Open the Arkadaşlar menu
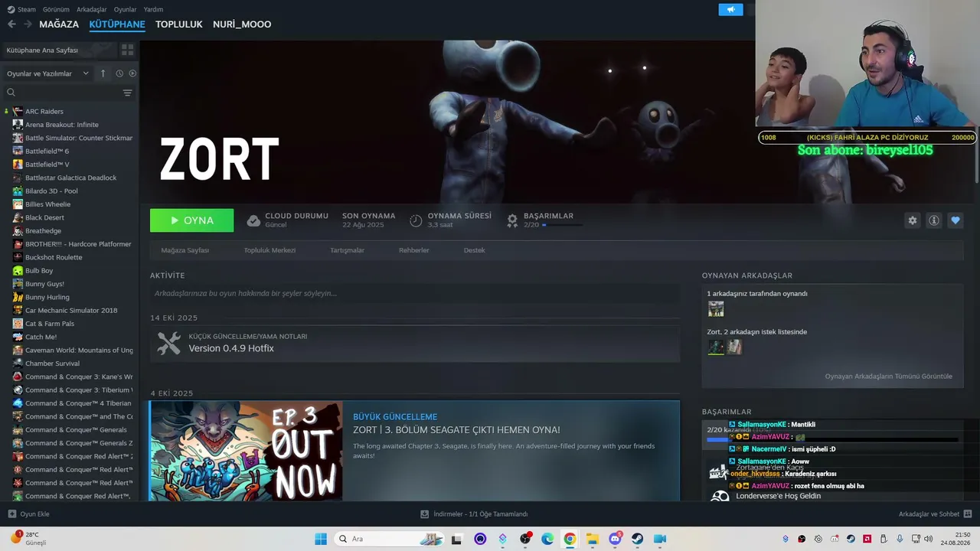 [91, 9]
